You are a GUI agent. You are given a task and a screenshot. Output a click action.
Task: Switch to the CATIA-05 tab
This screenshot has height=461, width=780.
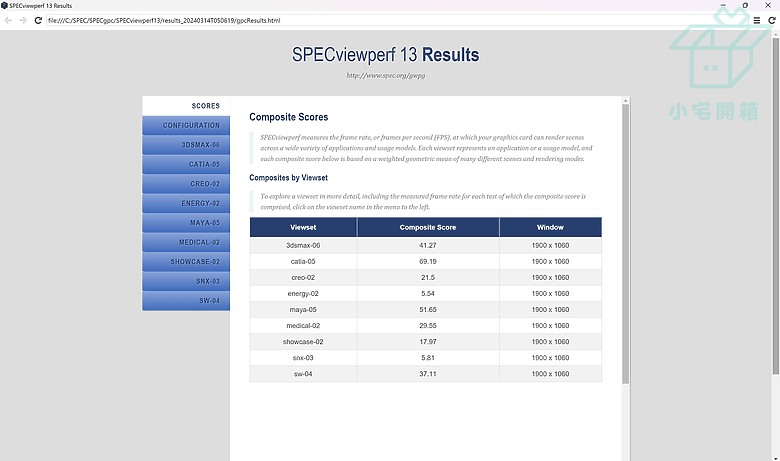coord(186,164)
